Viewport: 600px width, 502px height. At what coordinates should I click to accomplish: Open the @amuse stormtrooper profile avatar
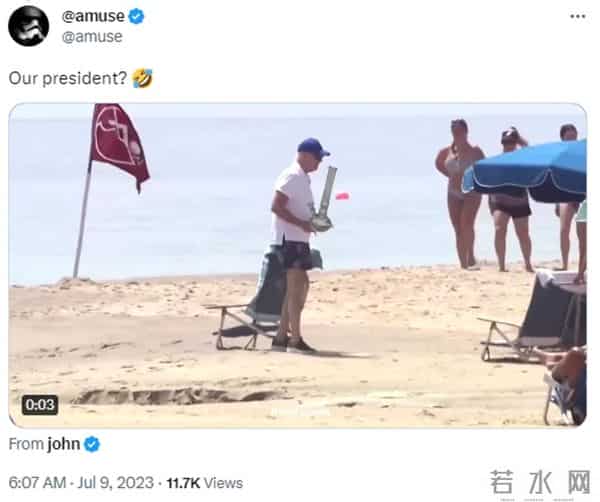tap(29, 26)
